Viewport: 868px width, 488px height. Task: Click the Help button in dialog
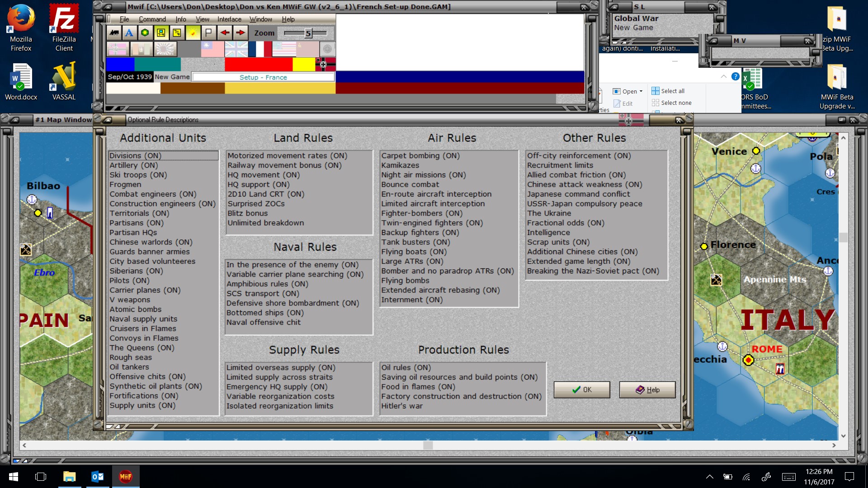(647, 389)
